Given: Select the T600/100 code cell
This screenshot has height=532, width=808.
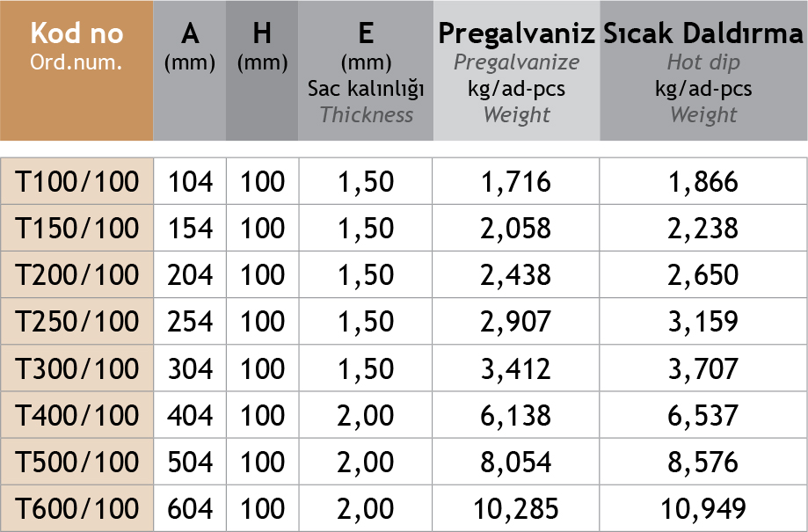Looking at the screenshot, I should 77,508.
